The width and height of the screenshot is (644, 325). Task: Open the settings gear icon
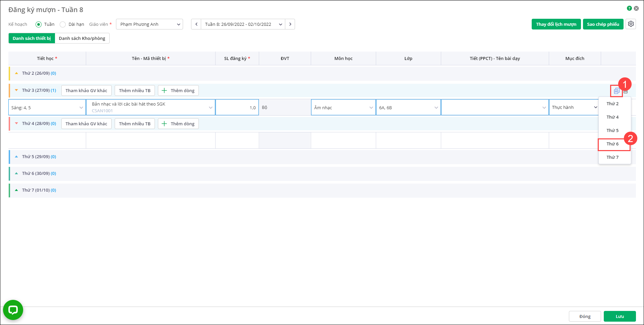pos(631,24)
